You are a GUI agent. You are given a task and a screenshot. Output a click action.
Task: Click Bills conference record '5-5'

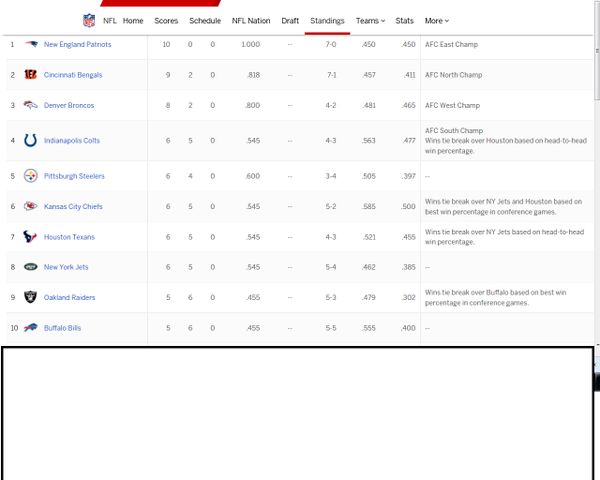(x=331, y=328)
